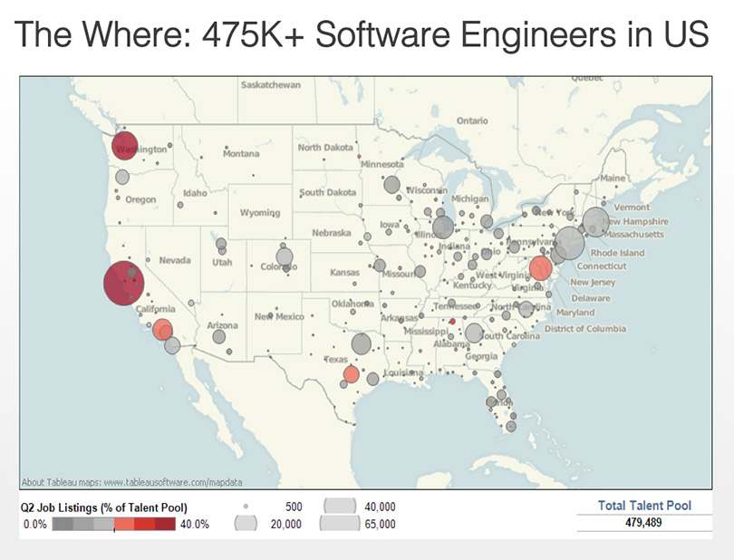This screenshot has height=560, width=734.
Task: Select the 20,000 size legend shape
Action: [246, 524]
